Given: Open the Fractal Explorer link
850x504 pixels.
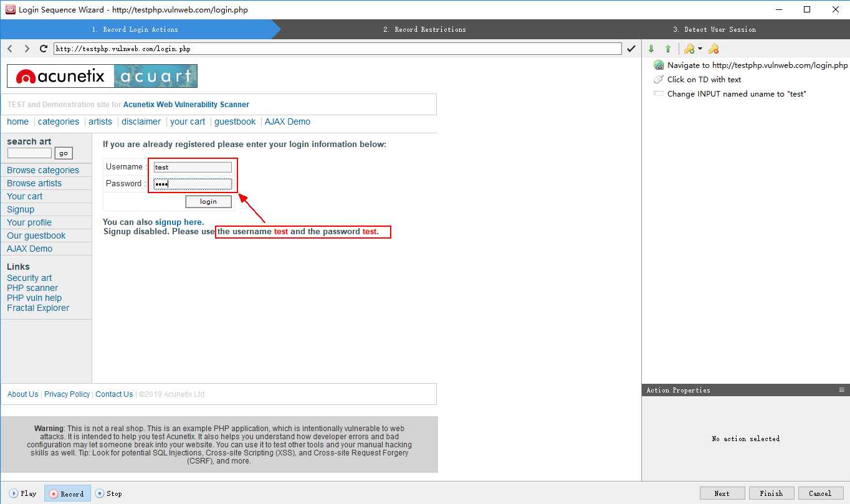Looking at the screenshot, I should [38, 308].
